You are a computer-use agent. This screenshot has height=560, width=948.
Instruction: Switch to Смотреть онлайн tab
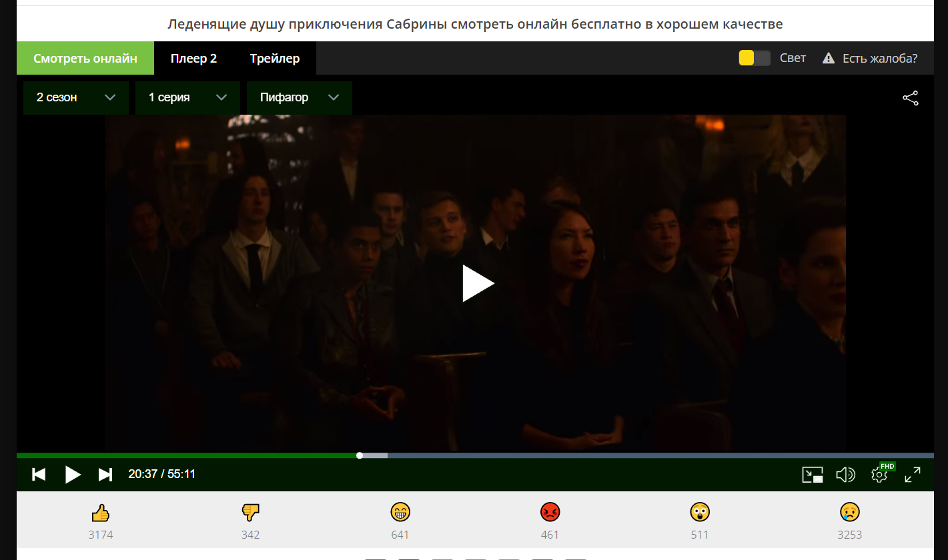[x=85, y=58]
